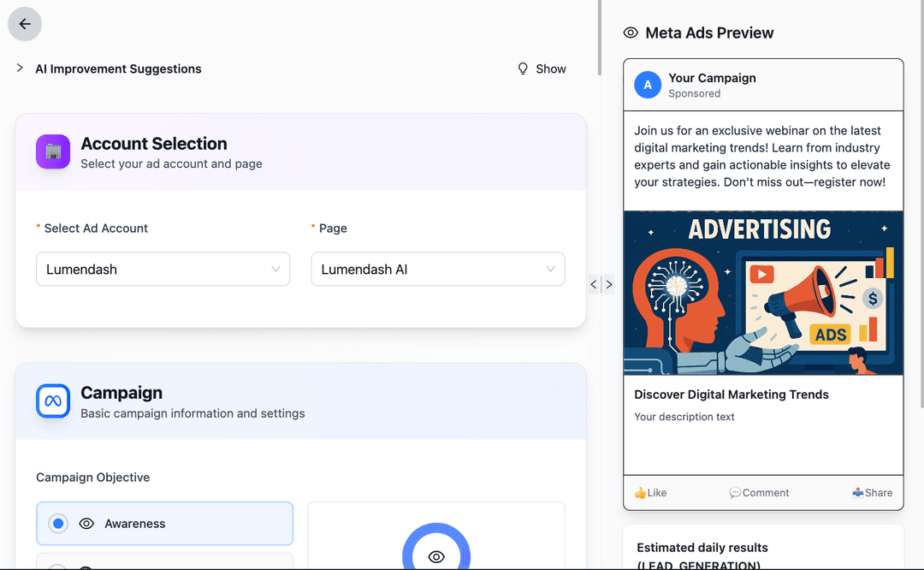924x570 pixels.
Task: Click the eye icon beside Meta Ads Preview
Action: click(x=631, y=33)
